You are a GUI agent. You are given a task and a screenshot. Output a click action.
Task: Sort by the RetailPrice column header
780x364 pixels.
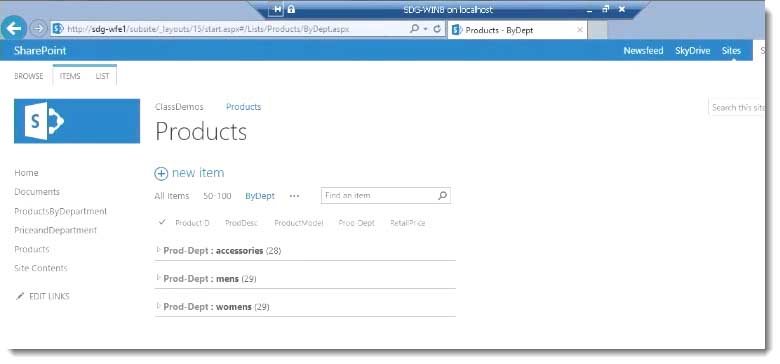tap(407, 223)
